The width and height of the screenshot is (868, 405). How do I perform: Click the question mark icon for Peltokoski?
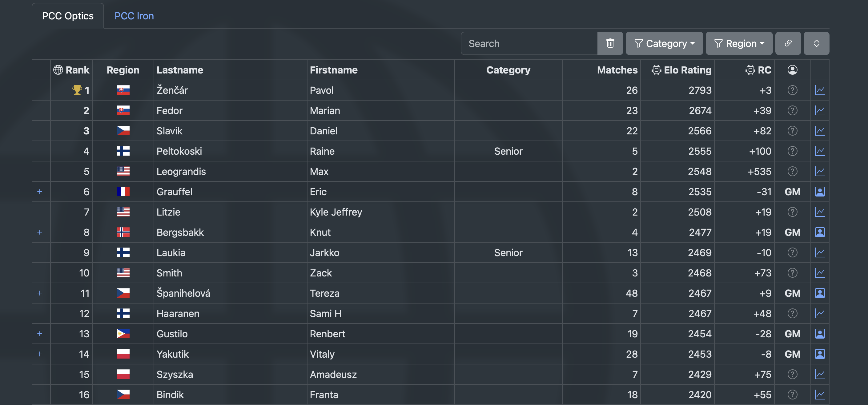pyautogui.click(x=792, y=151)
